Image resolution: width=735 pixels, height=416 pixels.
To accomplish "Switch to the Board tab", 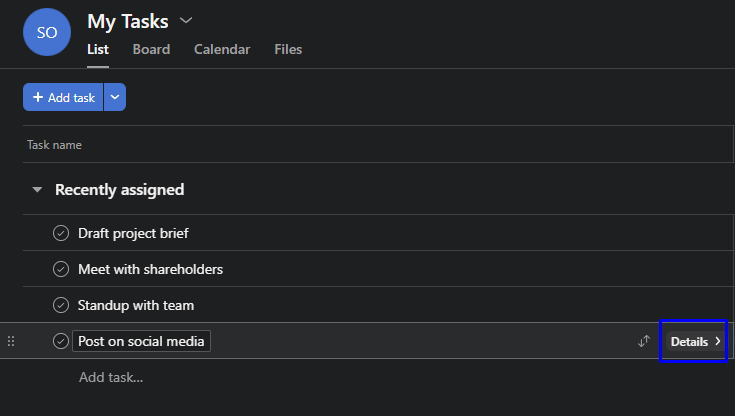I will coord(151,49).
